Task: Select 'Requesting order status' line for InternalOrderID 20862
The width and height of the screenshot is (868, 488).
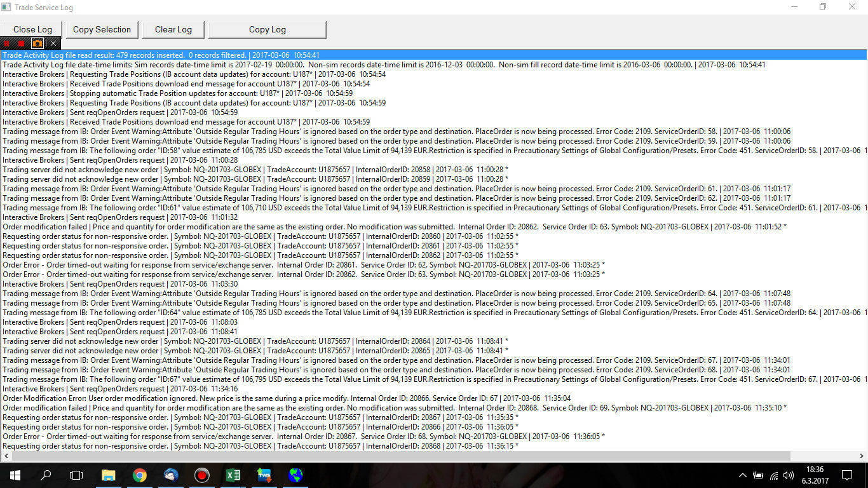Action: coord(434,255)
